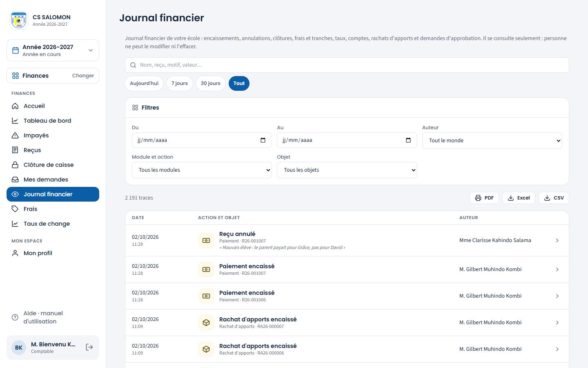Click the DATE column header

[x=138, y=218]
